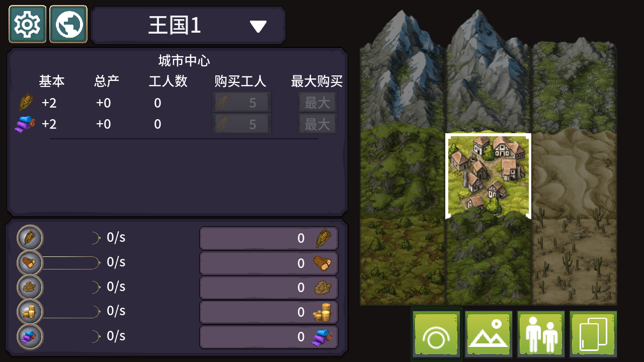Image resolution: width=644 pixels, height=362 pixels.
Task: Open the circular overview tab button
Action: coord(436,334)
